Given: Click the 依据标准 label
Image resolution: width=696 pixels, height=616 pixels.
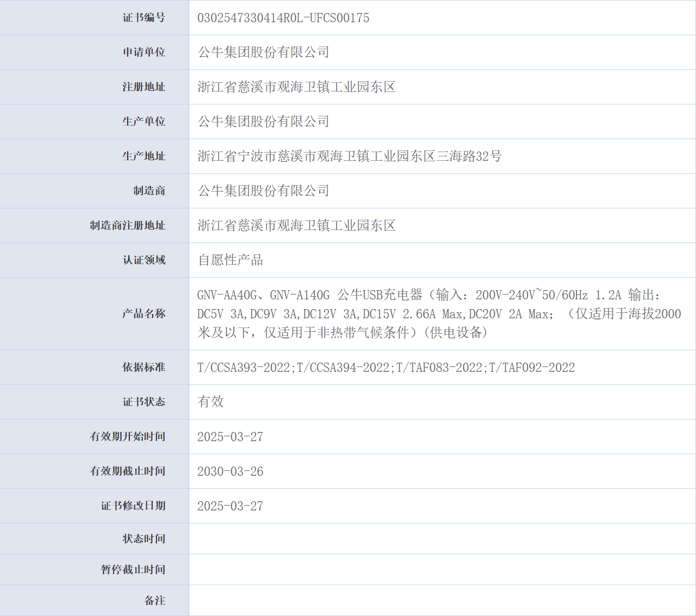Looking at the screenshot, I should [x=144, y=367].
